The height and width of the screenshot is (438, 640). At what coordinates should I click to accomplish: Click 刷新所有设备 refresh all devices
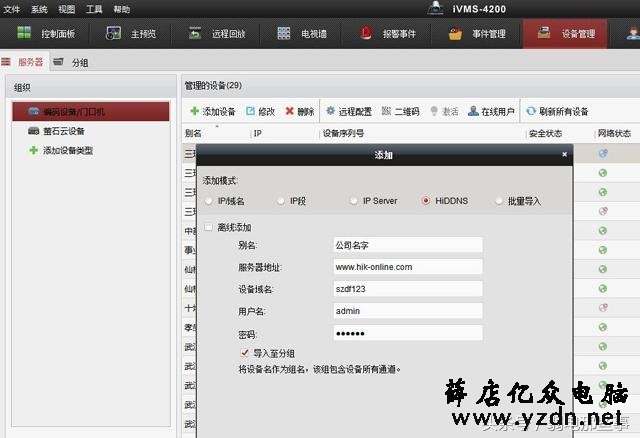(x=557, y=111)
